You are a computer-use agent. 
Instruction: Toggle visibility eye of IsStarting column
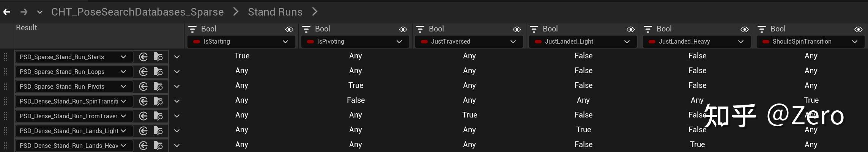[289, 30]
